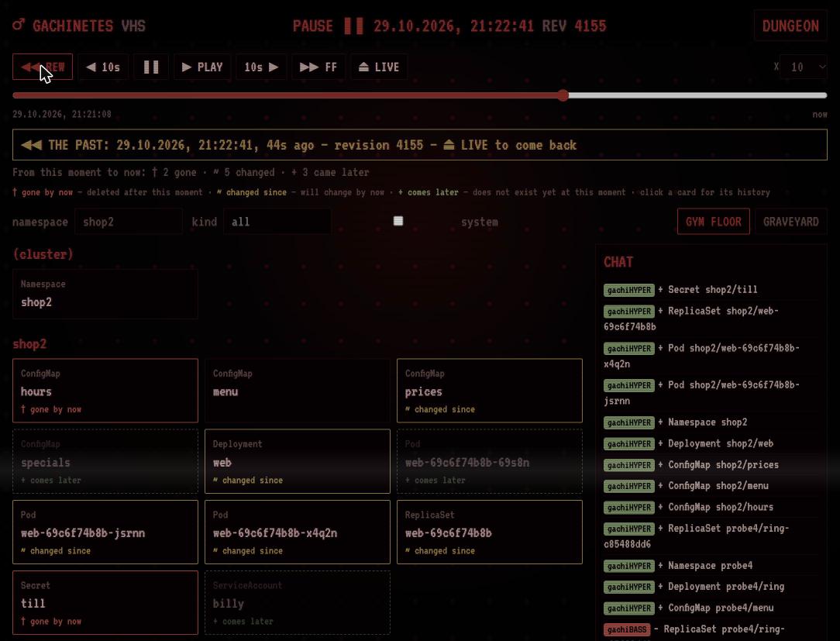The width and height of the screenshot is (840, 641).
Task: Click the timeline slider handle
Action: coord(563,95)
